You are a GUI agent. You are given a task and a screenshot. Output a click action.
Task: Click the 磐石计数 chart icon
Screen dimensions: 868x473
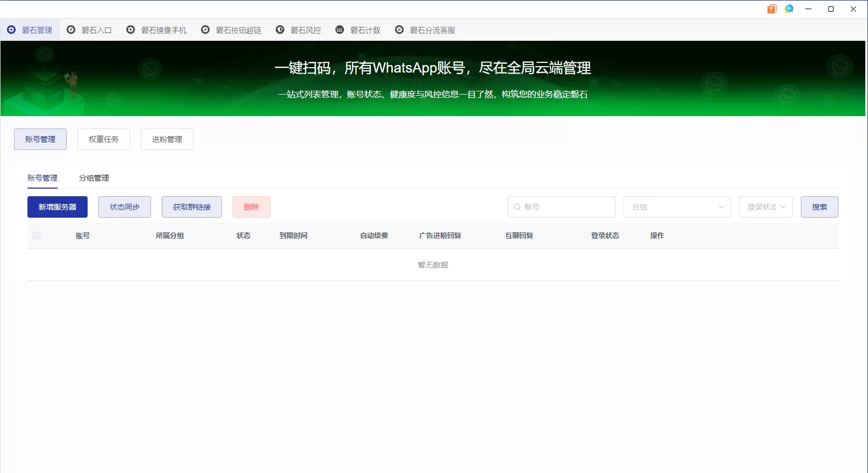click(x=340, y=30)
